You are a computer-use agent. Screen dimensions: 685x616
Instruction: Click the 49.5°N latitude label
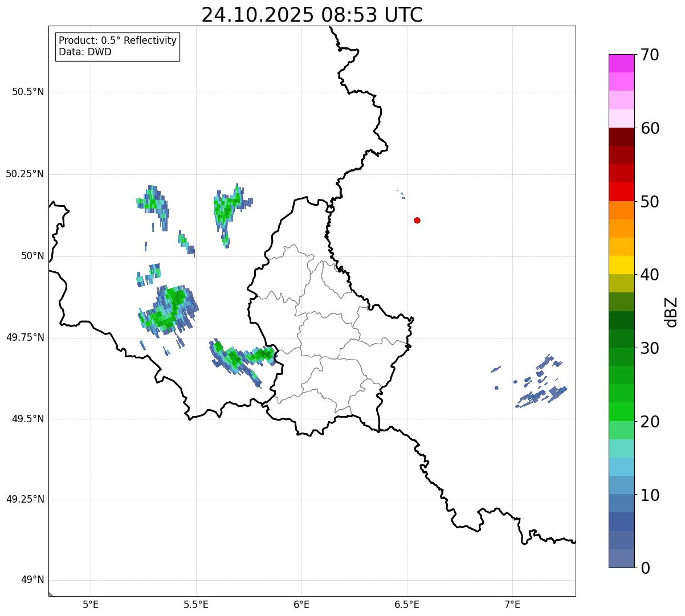point(28,419)
